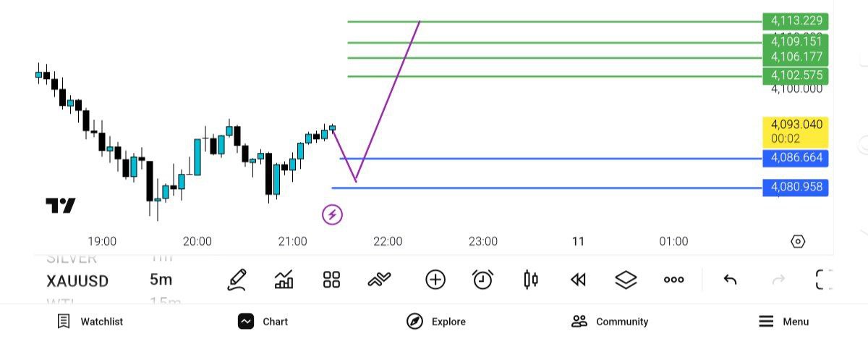Toggle fullscreen mode for the chart
This screenshot has width=868, height=339.
pos(824,280)
